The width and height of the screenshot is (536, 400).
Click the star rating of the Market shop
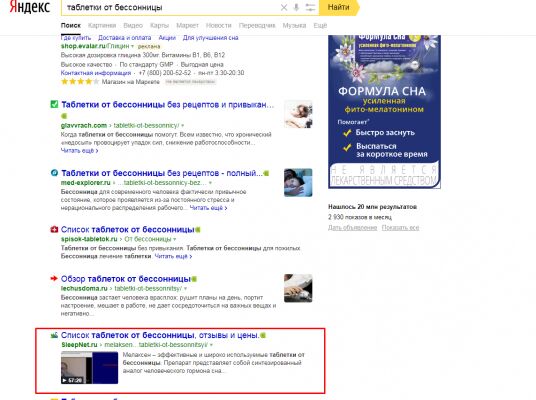point(80,82)
